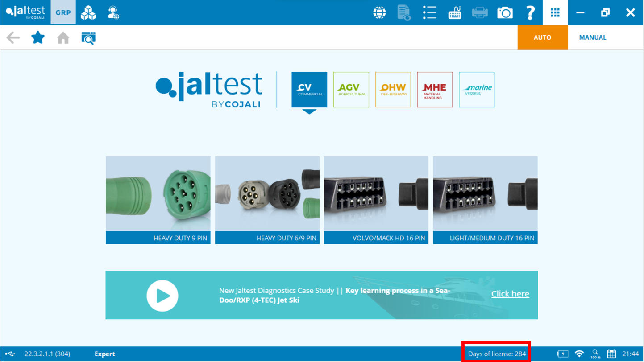
Task: Choose the Heavy Duty 9 Pin connector
Action: click(158, 200)
